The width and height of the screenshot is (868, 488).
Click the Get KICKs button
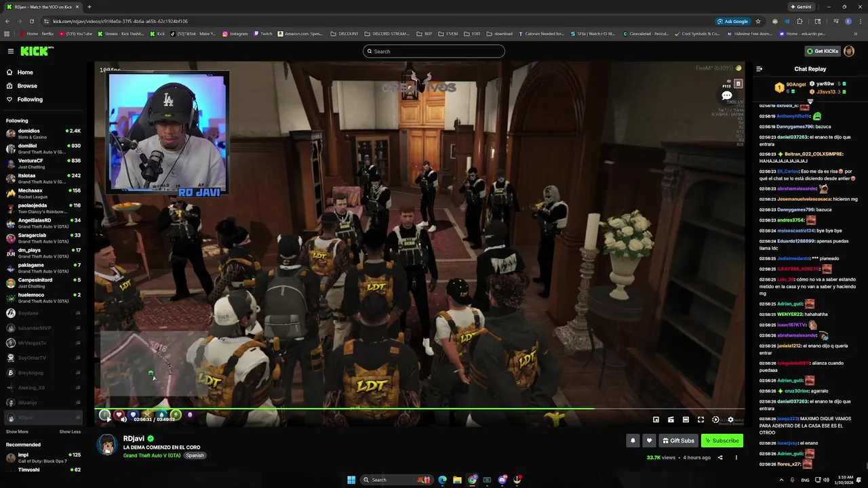(823, 52)
